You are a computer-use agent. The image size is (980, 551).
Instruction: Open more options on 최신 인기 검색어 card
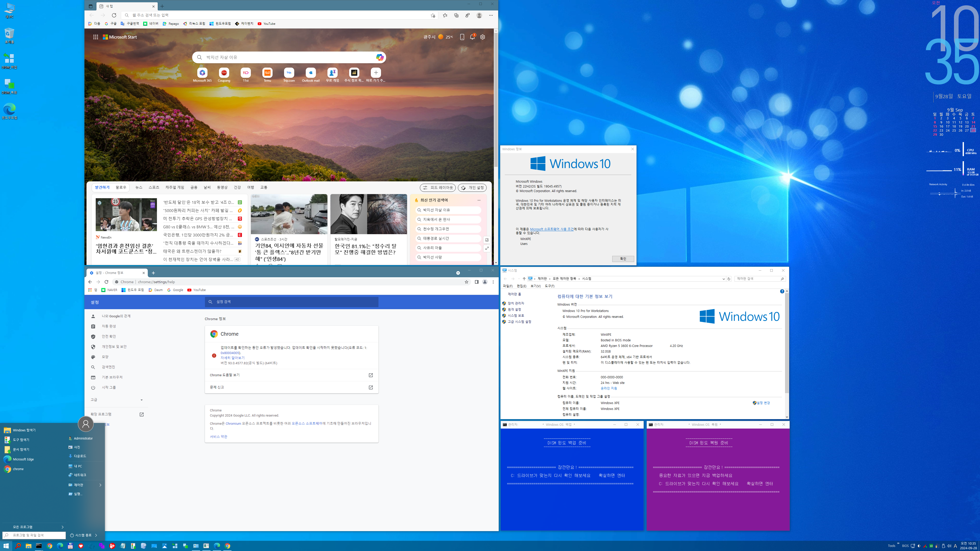click(479, 200)
